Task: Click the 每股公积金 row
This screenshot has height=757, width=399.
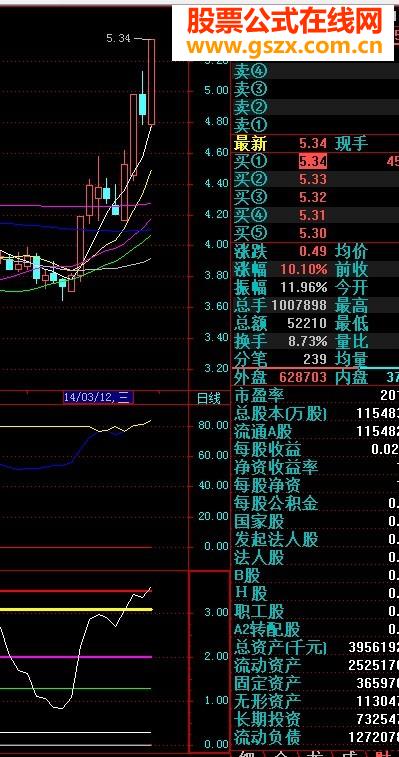Action: (x=316, y=504)
